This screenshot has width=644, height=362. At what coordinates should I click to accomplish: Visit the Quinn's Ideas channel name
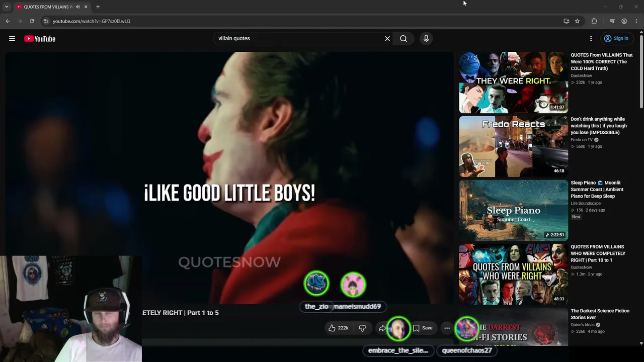tap(583, 325)
